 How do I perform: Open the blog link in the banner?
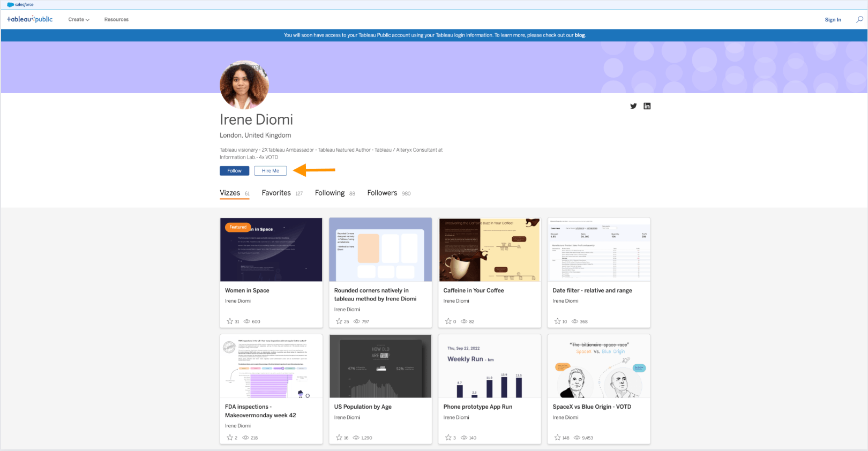[580, 35]
